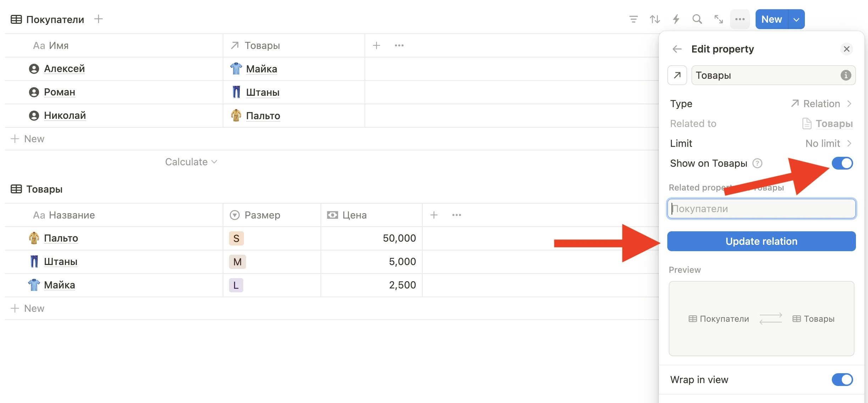Click Update relation button
Screen dimensions: 868x403
(x=761, y=241)
